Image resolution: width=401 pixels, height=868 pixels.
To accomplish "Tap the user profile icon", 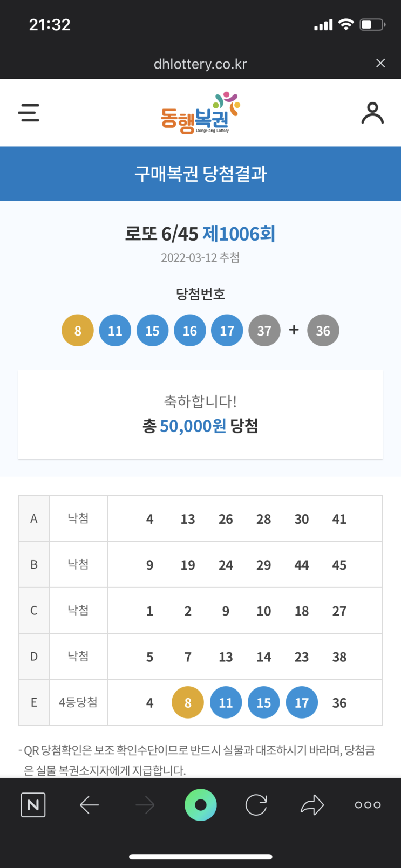I will click(372, 113).
